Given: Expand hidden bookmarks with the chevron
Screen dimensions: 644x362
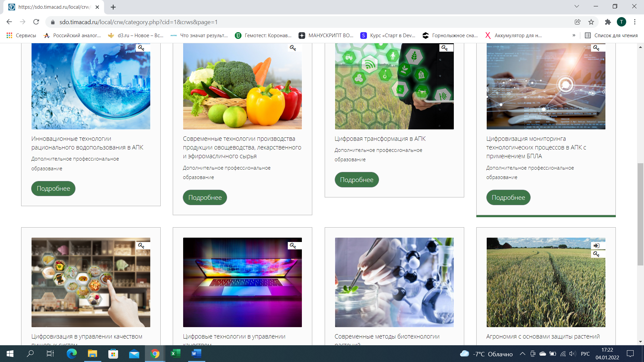Looking at the screenshot, I should click(574, 36).
